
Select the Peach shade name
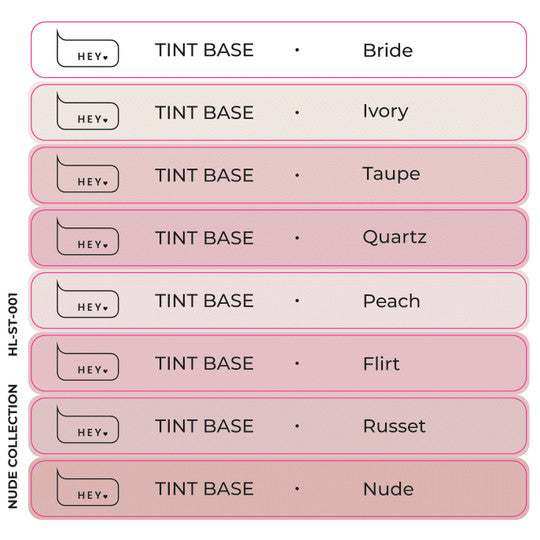tap(392, 301)
